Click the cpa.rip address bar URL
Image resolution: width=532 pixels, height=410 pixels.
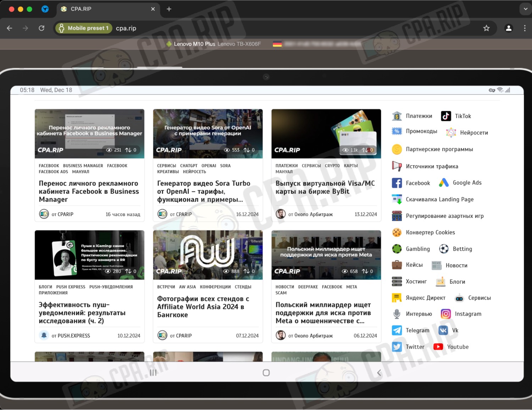(x=126, y=28)
